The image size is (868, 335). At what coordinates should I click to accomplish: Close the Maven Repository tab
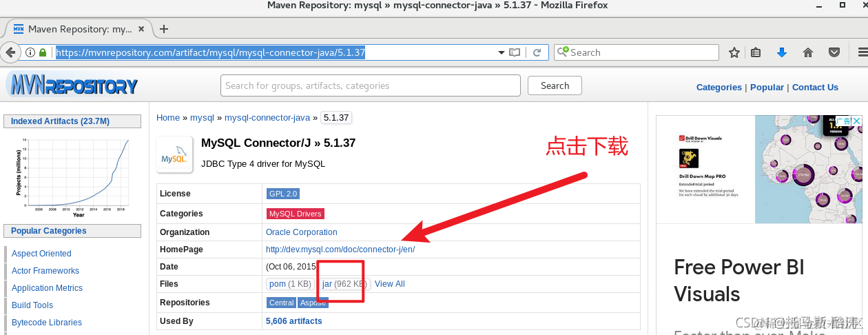141,29
